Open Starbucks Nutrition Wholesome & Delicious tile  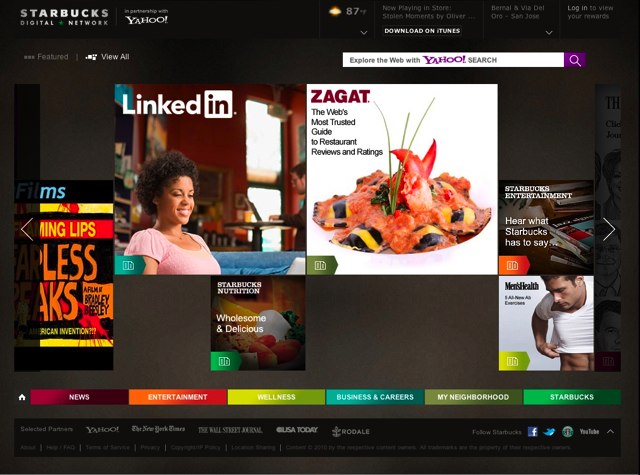(258, 323)
